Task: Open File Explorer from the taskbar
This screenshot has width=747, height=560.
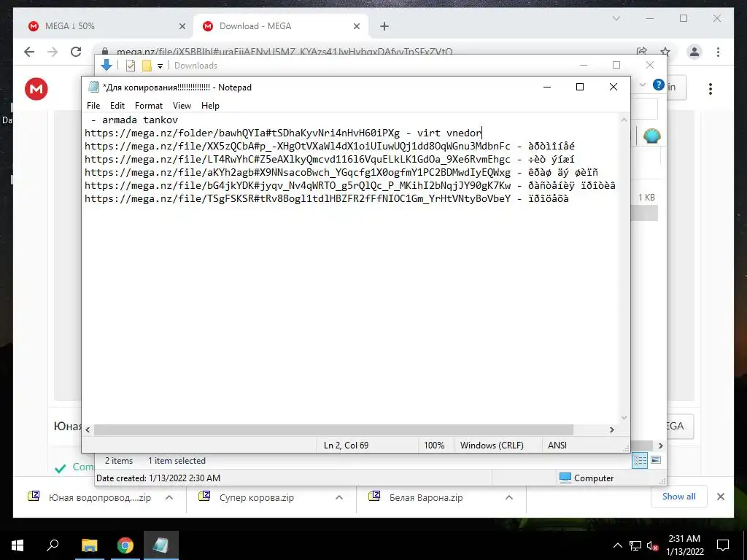Action: click(x=89, y=545)
